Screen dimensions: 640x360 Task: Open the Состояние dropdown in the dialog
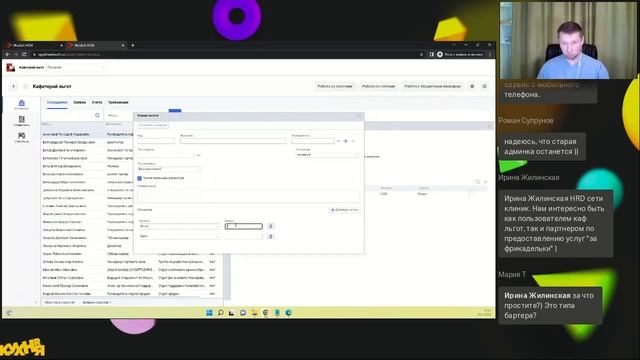327,155
